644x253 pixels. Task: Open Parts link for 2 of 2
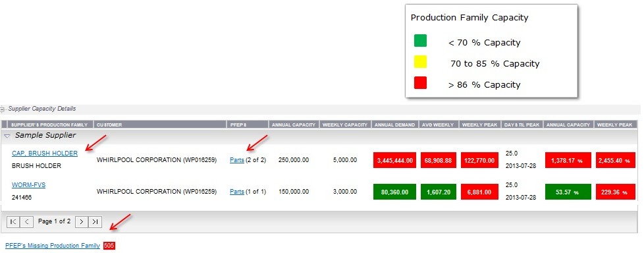click(237, 160)
